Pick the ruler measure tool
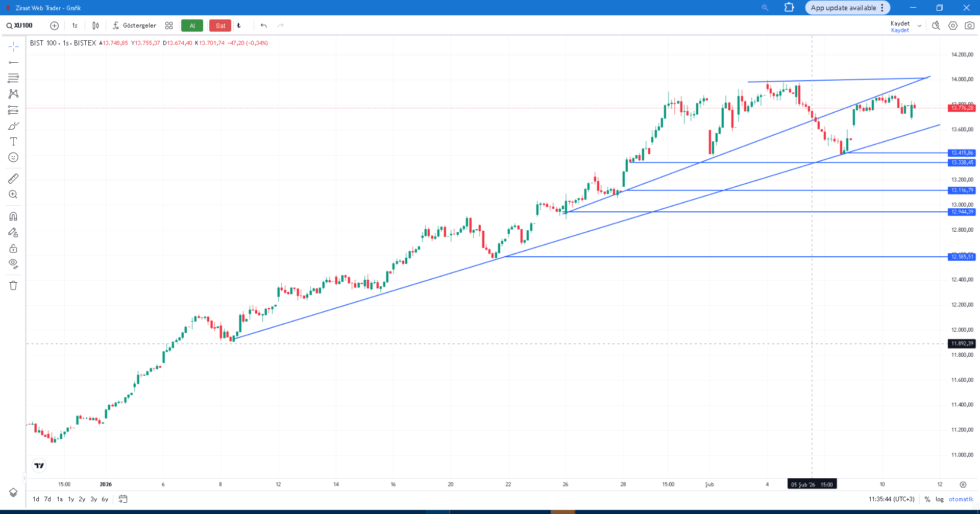 13,179
